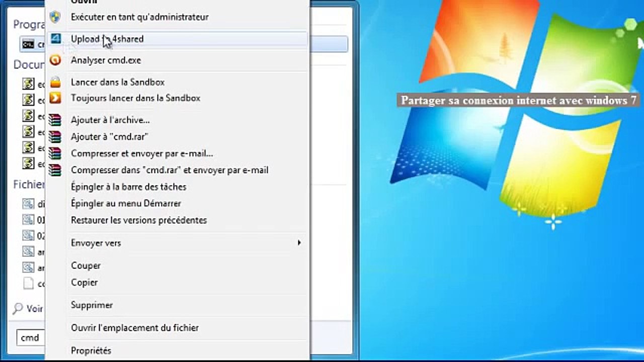Click the Start menu search field containing cmd
The width and height of the screenshot is (644, 362).
[x=31, y=338]
